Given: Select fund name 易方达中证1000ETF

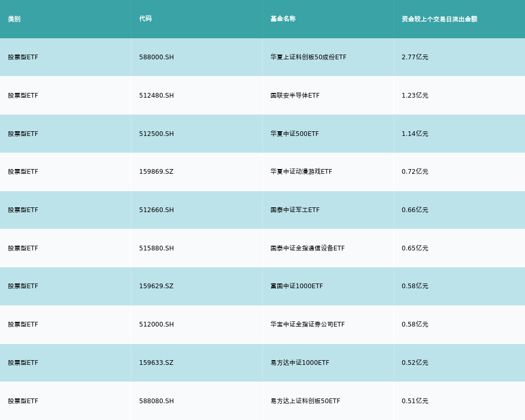Looking at the screenshot, I should tap(300, 363).
